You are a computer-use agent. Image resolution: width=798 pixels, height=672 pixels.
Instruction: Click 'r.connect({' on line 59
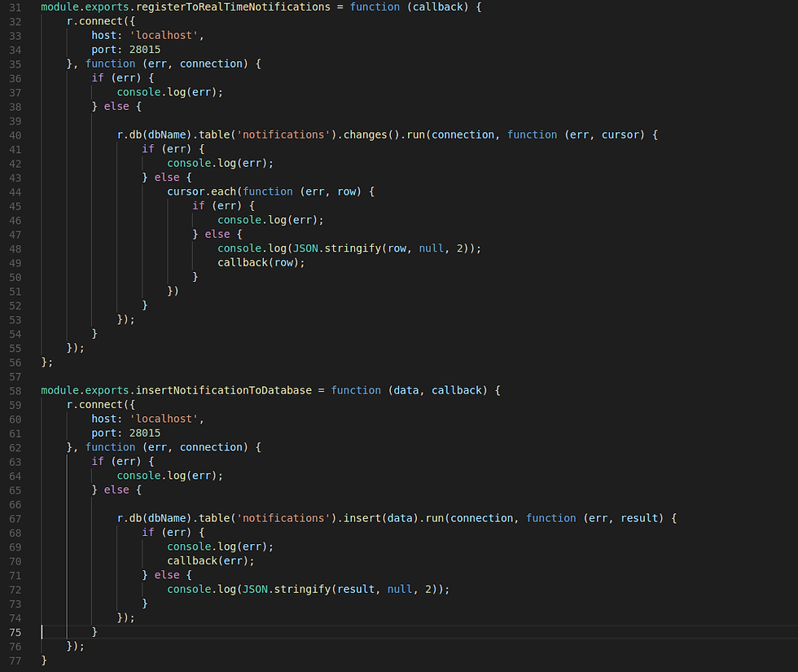point(101,405)
